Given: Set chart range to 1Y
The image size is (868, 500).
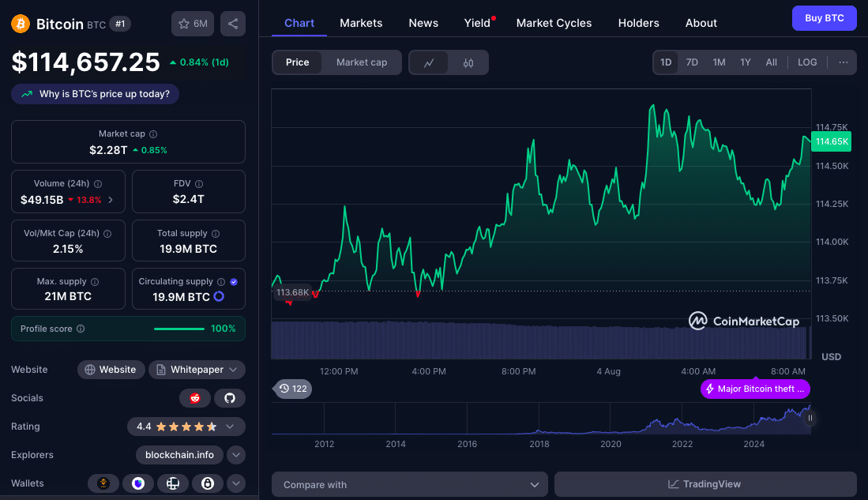Looking at the screenshot, I should [746, 62].
